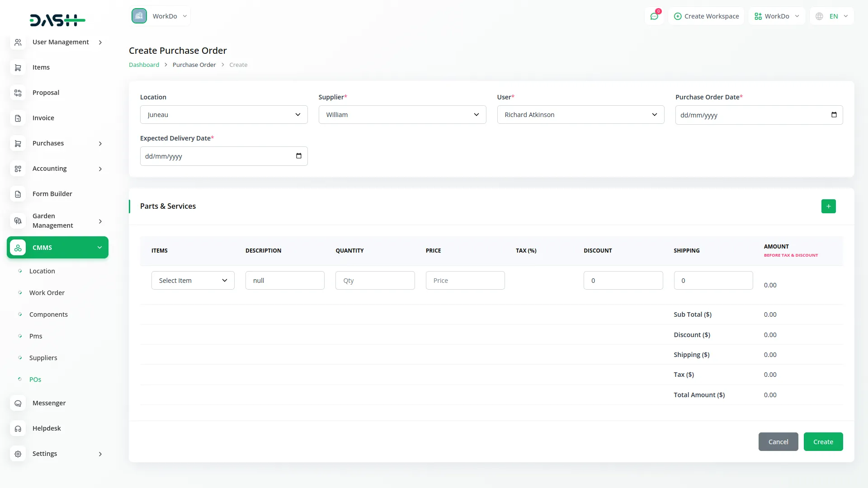Click the Messenger sidebar icon
Image resolution: width=868 pixels, height=488 pixels.
click(x=18, y=403)
